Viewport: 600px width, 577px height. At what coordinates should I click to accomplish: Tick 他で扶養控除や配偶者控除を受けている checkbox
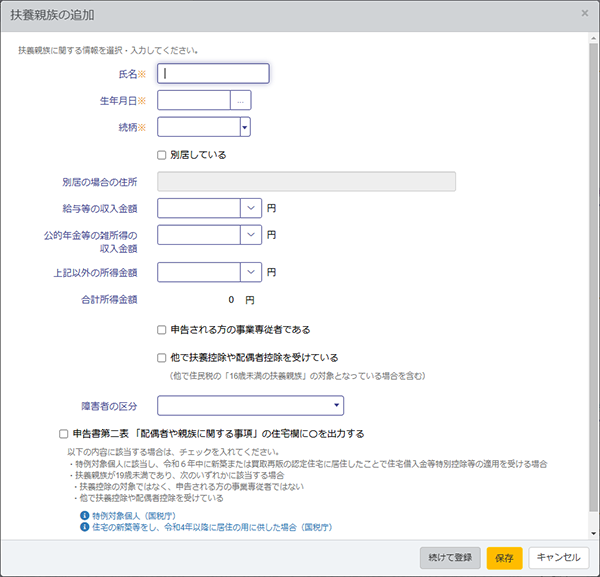click(x=162, y=357)
